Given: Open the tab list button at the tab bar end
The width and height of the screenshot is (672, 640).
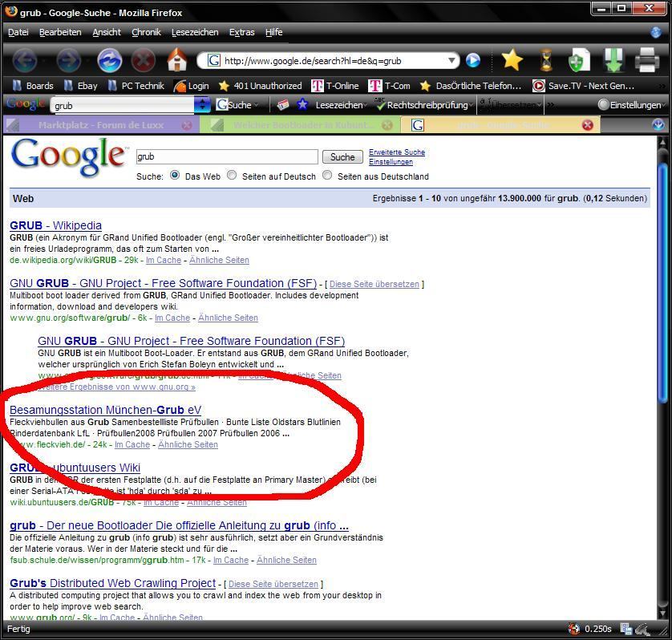Looking at the screenshot, I should tap(658, 125).
